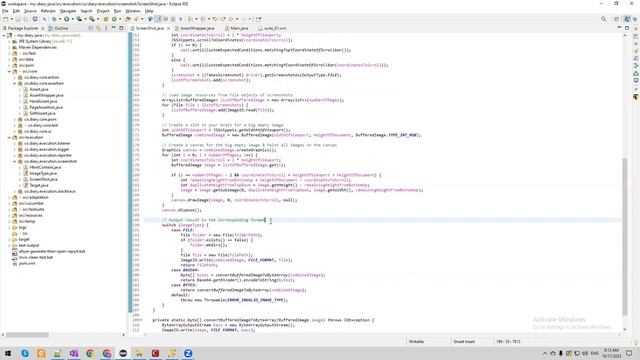Image resolution: width=640 pixels, height=360 pixels.
Task: Click the Package Explorer horizontal scrollbar
Action: point(27,335)
